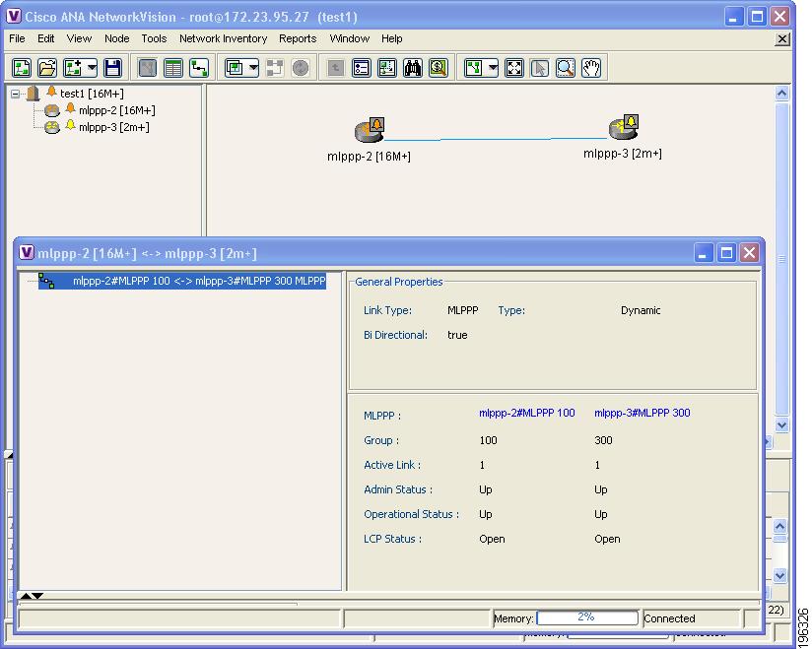Screen dimensions: 812x649
Task: Open the inventory properties list icon
Action: coord(362,68)
